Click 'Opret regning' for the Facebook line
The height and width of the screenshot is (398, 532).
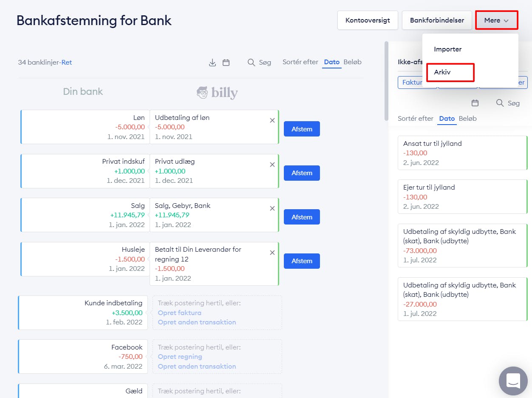[180, 357]
